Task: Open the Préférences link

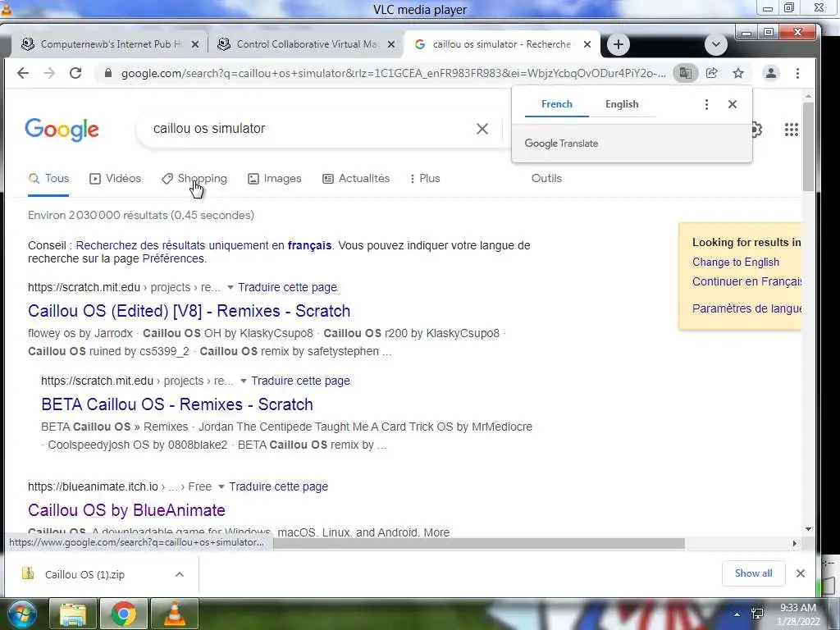Action: point(173,258)
